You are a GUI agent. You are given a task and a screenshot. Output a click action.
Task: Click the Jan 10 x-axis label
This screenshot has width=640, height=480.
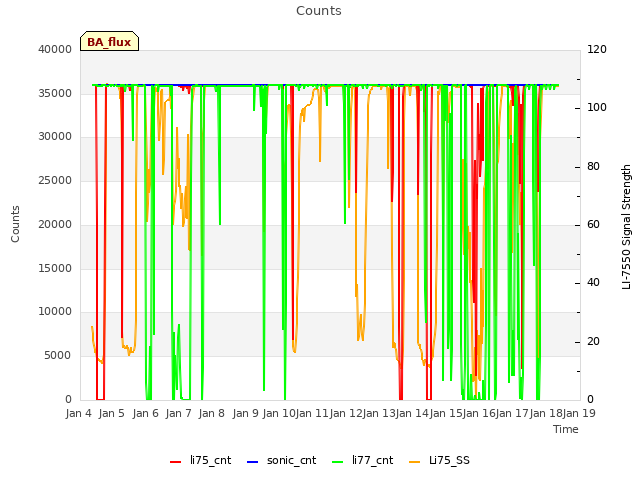click(x=278, y=413)
